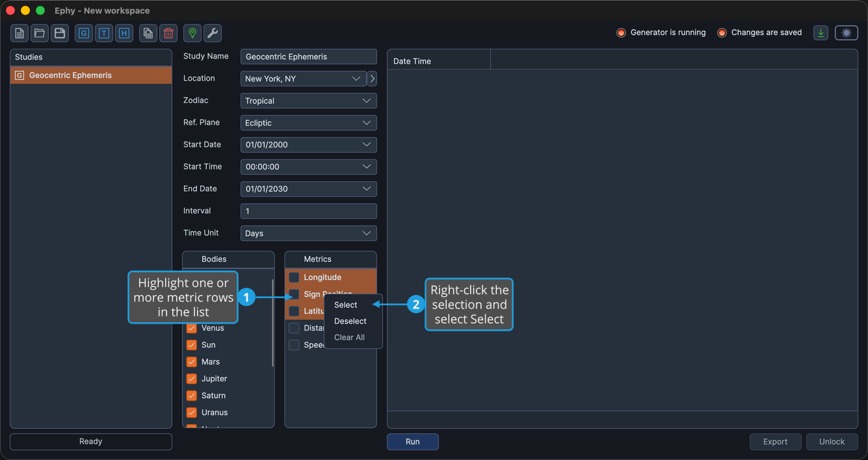The width and height of the screenshot is (868, 460).
Task: Click the arrow button next to Location
Action: 372,79
